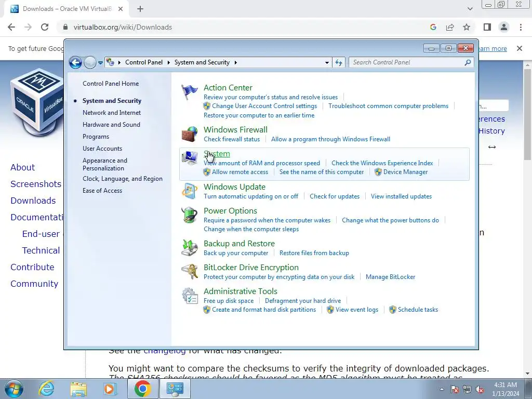Click the Search Control Panel magnifier icon
Viewport: 532px width, 399px height.
[x=468, y=62]
